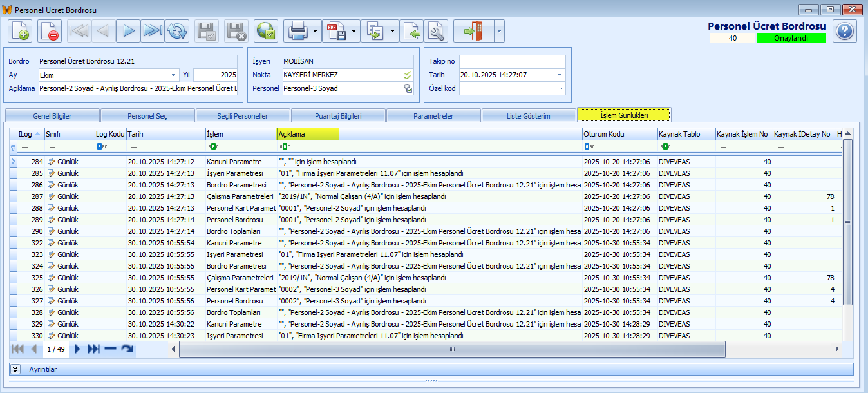Image resolution: width=868 pixels, height=393 pixels.
Task: Open the Ay month dropdown
Action: click(174, 75)
